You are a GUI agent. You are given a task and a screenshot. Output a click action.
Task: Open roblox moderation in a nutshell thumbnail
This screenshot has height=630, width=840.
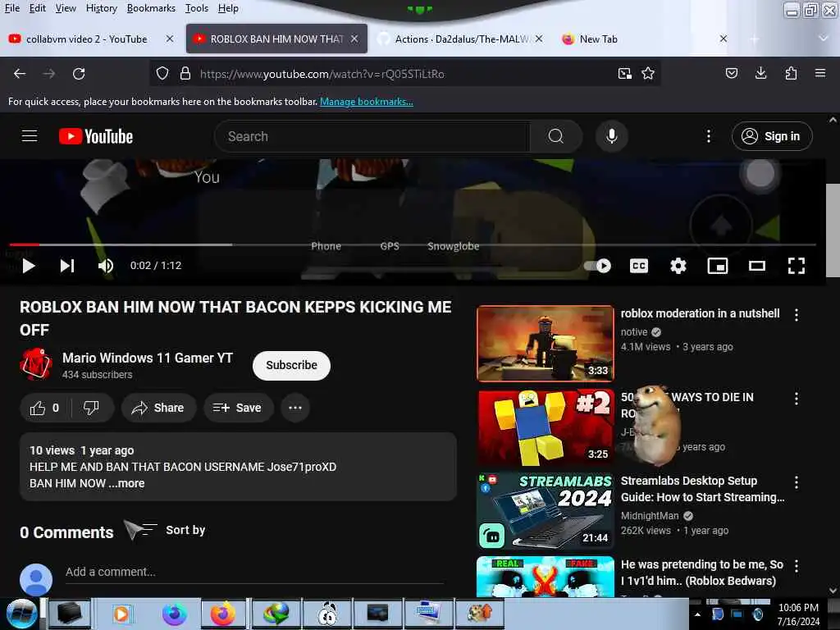coord(546,344)
